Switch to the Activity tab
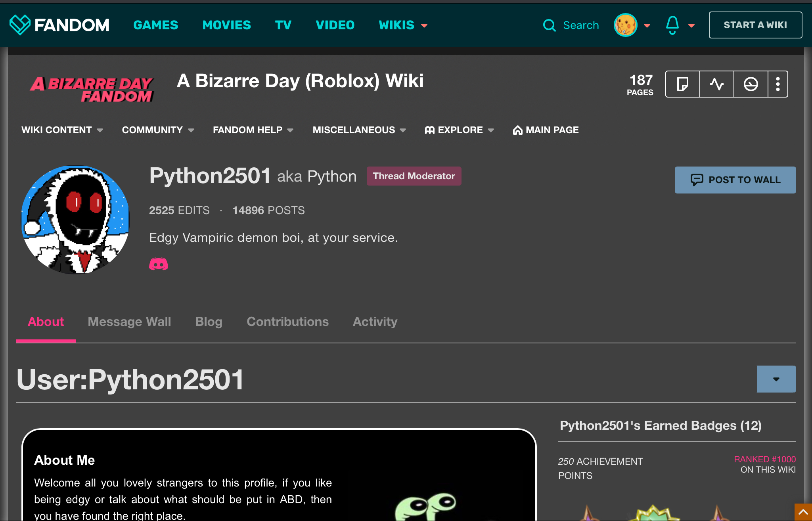Viewport: 812px width, 521px height. click(375, 322)
